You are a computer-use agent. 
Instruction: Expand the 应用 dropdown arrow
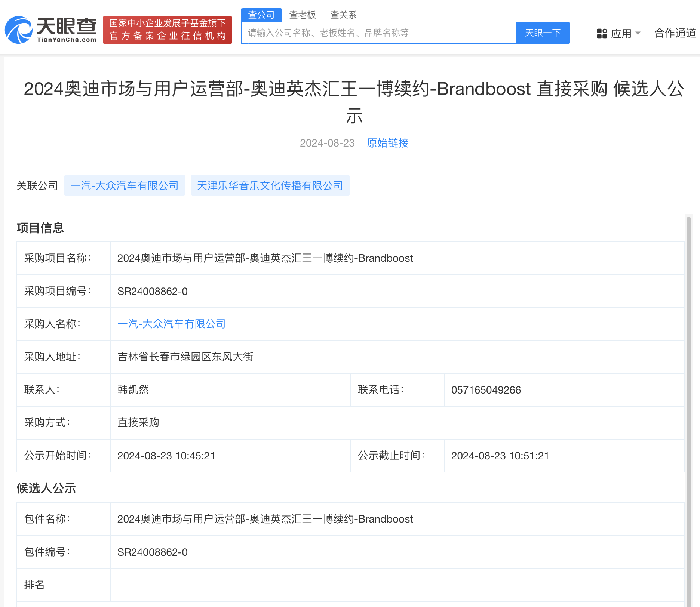[x=639, y=33]
